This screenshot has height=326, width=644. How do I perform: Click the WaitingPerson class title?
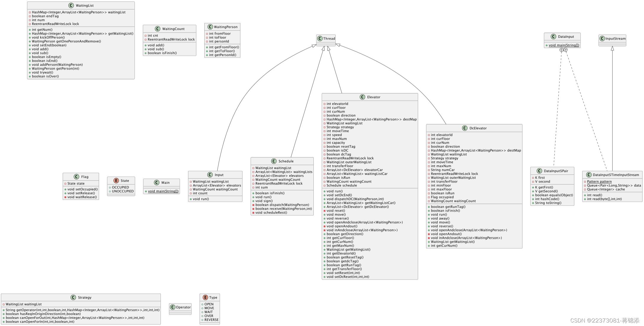pyautogui.click(x=226, y=27)
